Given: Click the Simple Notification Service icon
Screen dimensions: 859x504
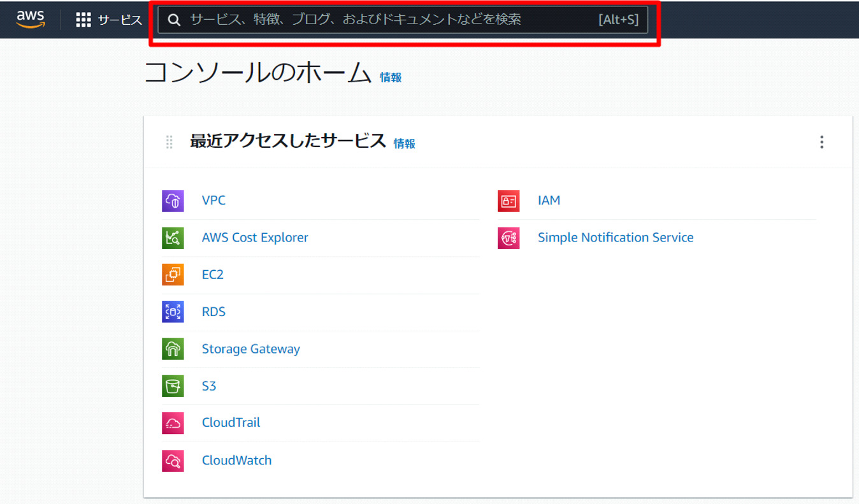Looking at the screenshot, I should [x=509, y=238].
